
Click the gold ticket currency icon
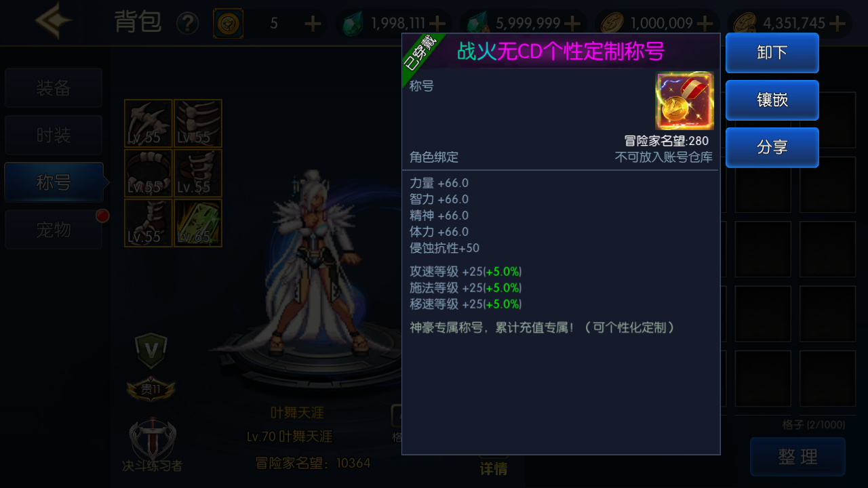228,24
